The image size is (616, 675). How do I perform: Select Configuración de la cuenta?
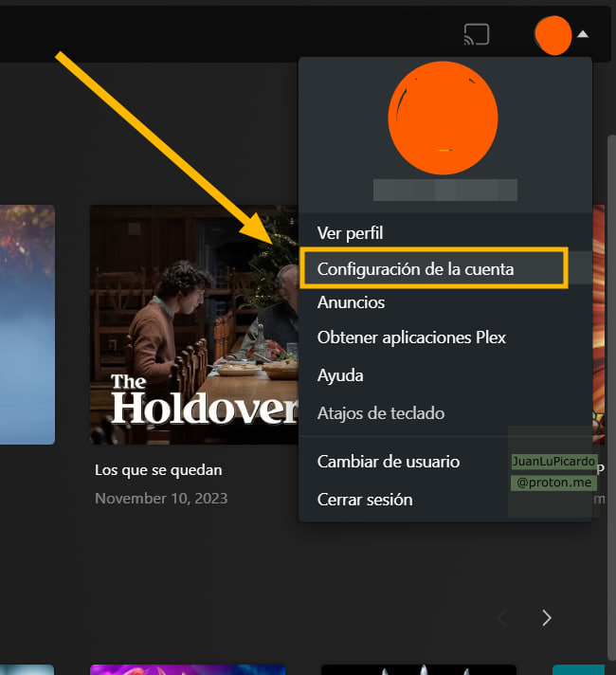coord(415,269)
